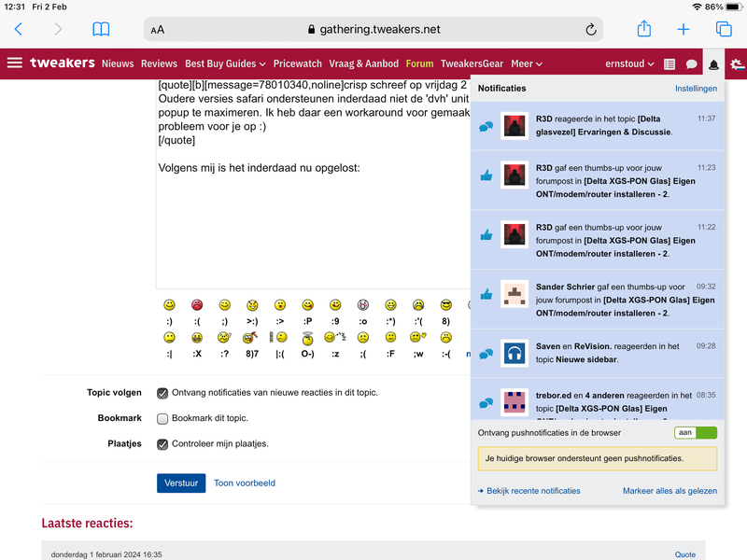Open private messages speech bubble icon

691,64
